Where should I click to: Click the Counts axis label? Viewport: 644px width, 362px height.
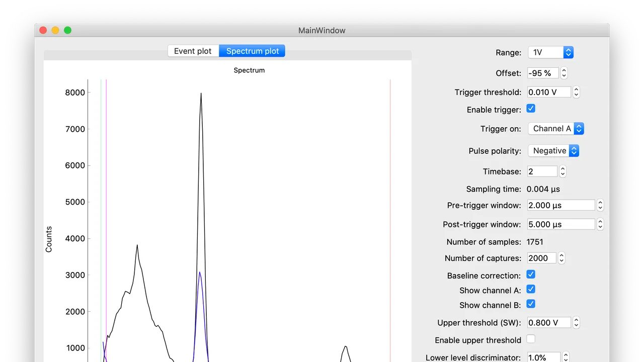49,239
